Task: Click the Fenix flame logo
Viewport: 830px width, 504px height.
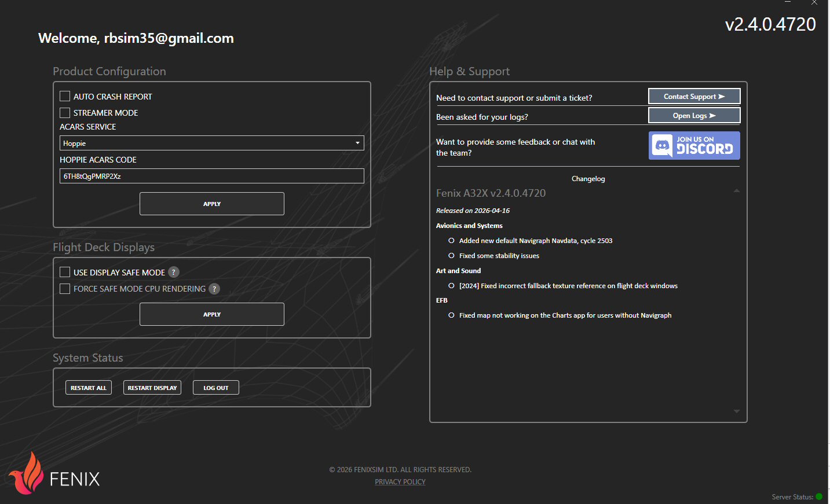Action: [27, 473]
